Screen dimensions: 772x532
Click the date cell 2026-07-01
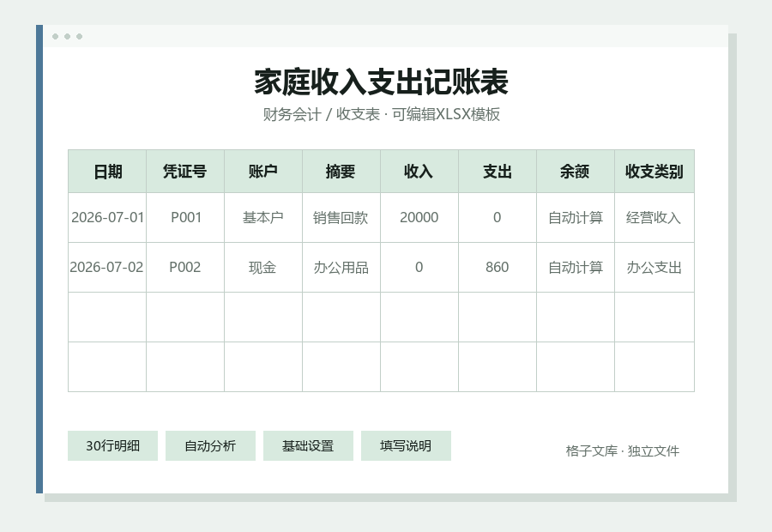pos(107,217)
